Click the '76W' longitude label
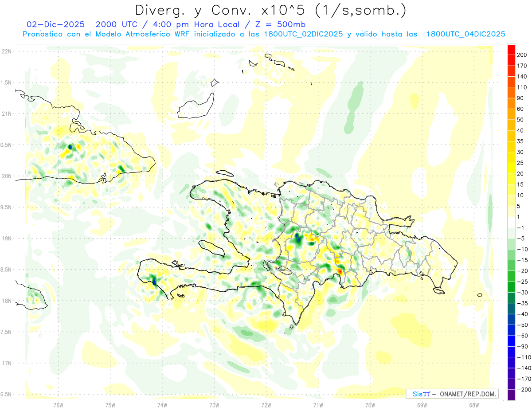Image resolution: width=532 pixels, height=411 pixels. point(59,405)
